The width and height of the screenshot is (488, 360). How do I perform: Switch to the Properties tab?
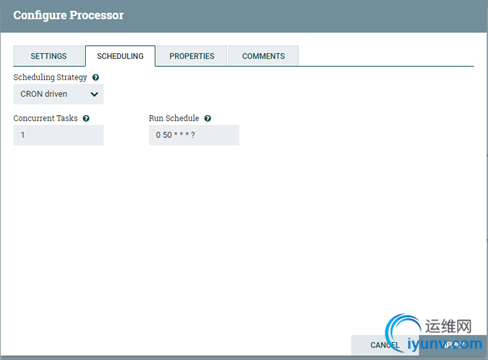[192, 56]
